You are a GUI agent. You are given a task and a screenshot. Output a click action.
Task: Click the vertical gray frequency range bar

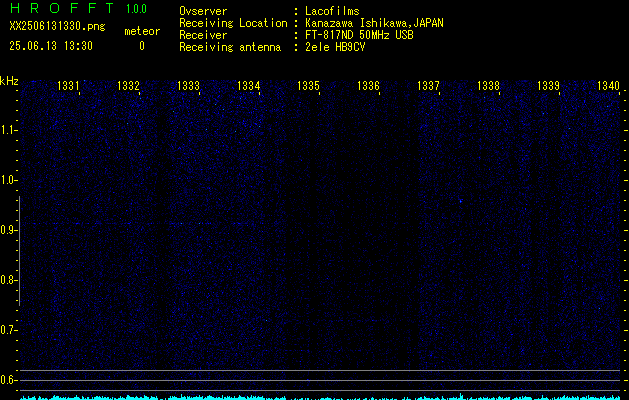[x=19, y=251]
